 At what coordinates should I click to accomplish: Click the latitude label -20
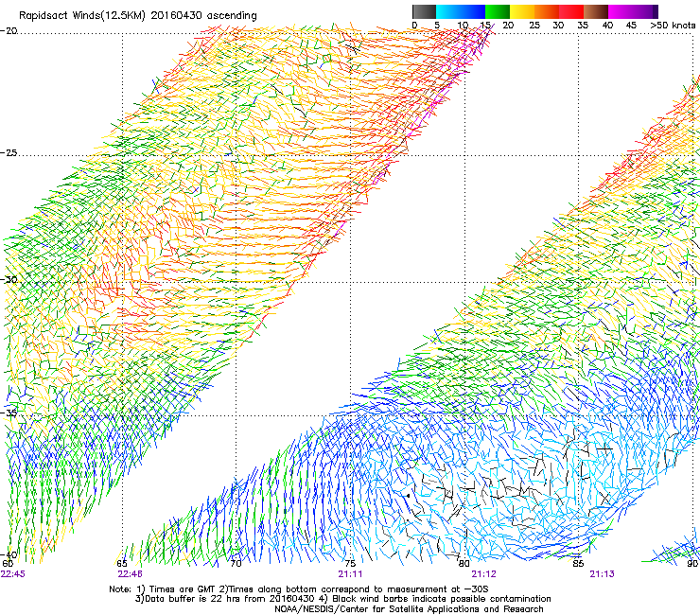click(9, 31)
